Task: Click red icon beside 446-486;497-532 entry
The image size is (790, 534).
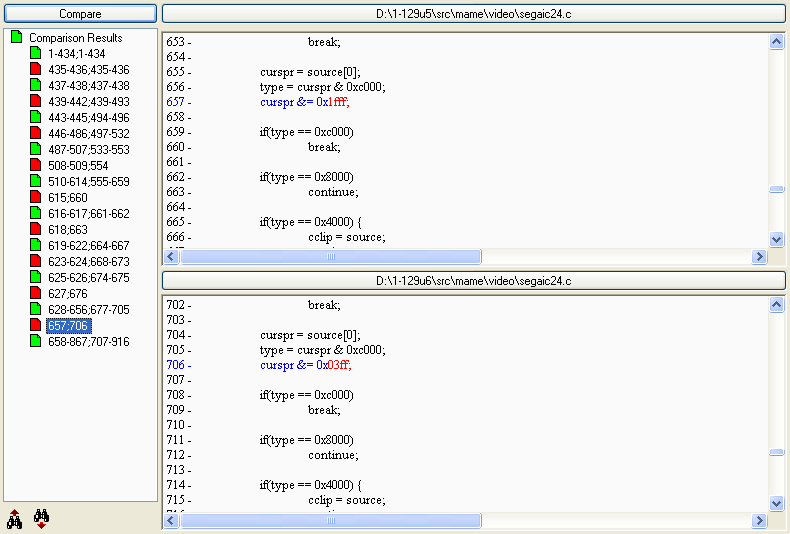Action: click(x=35, y=134)
